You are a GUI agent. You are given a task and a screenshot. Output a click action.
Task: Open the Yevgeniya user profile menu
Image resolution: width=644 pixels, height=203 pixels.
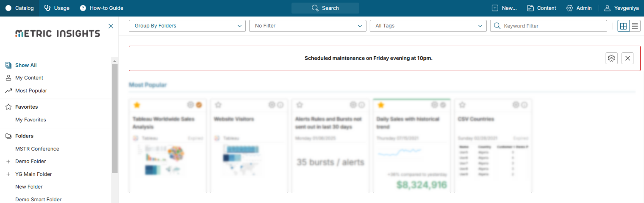click(621, 8)
